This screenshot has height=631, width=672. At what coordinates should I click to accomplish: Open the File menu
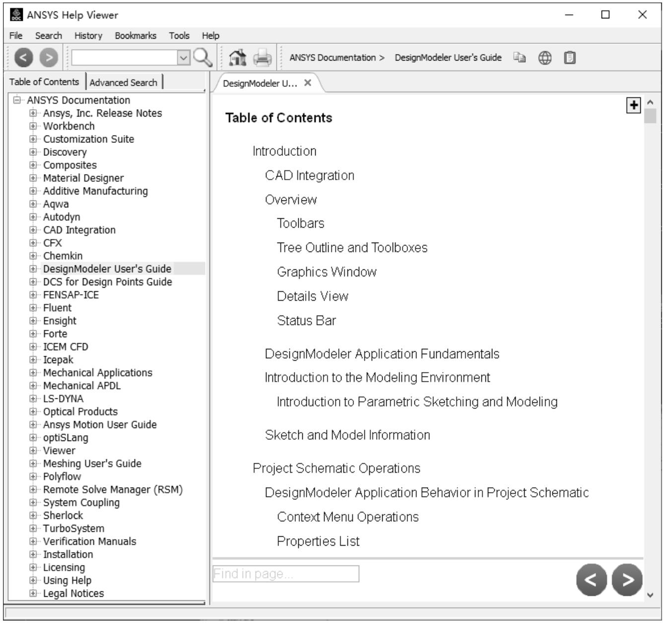pyautogui.click(x=16, y=36)
